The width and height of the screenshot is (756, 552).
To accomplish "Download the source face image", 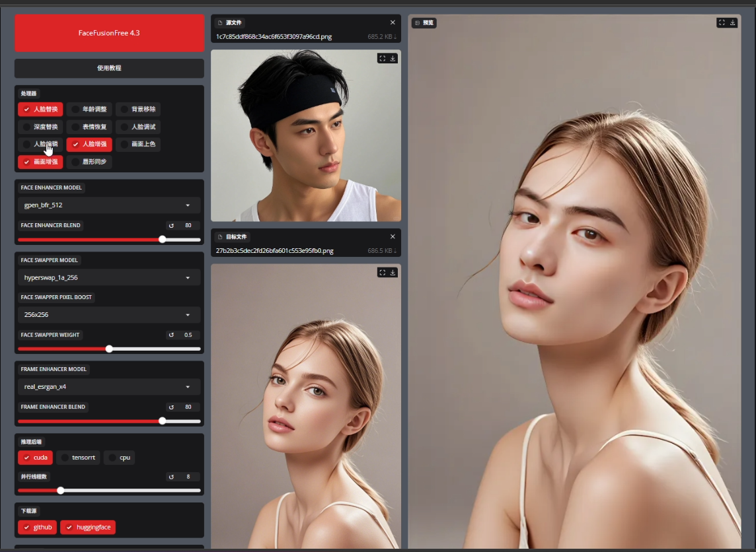I will (393, 59).
